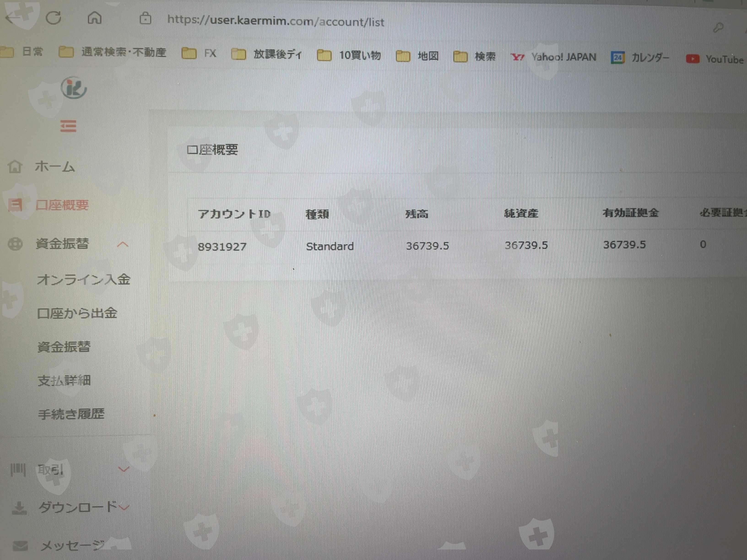747x560 pixels.
Task: Click the URL address field
Action: coord(275,21)
